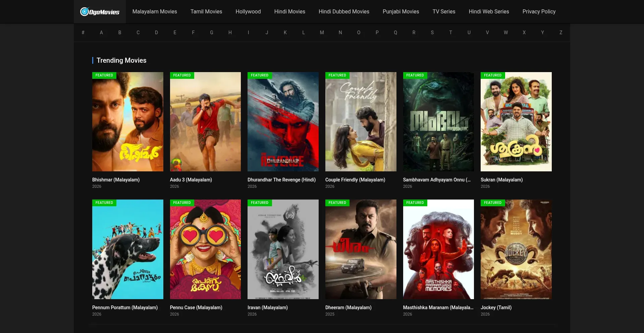
Task: Click the Iravan (Malayalam) title
Action: [x=268, y=308]
